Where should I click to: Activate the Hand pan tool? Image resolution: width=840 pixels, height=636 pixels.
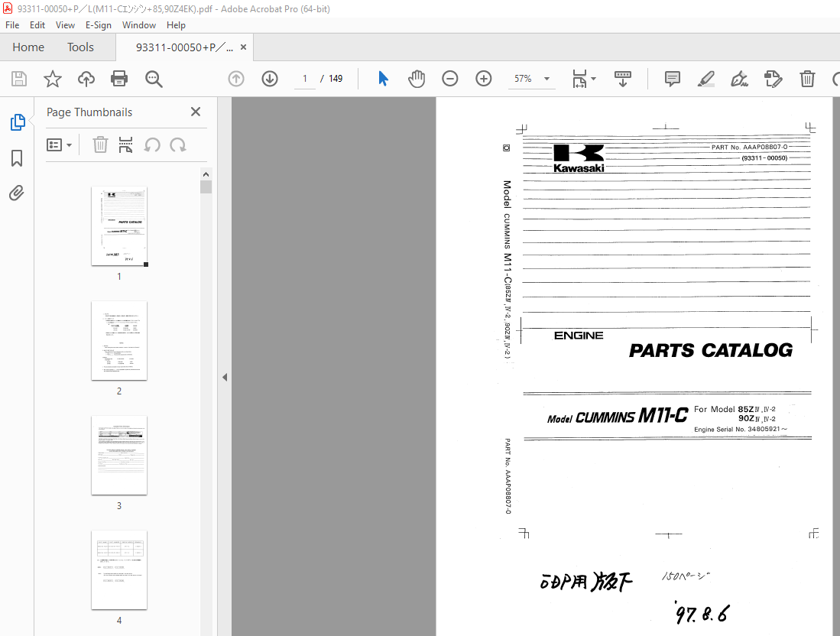[417, 79]
